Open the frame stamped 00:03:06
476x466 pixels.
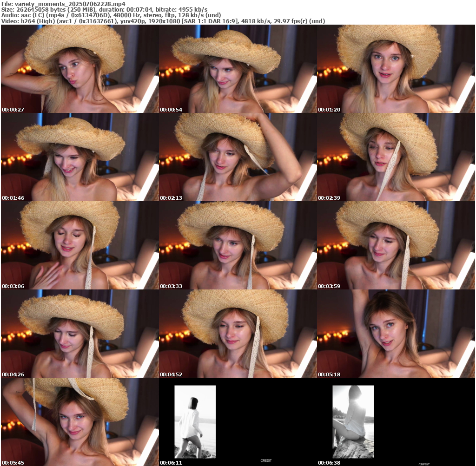(x=79, y=245)
